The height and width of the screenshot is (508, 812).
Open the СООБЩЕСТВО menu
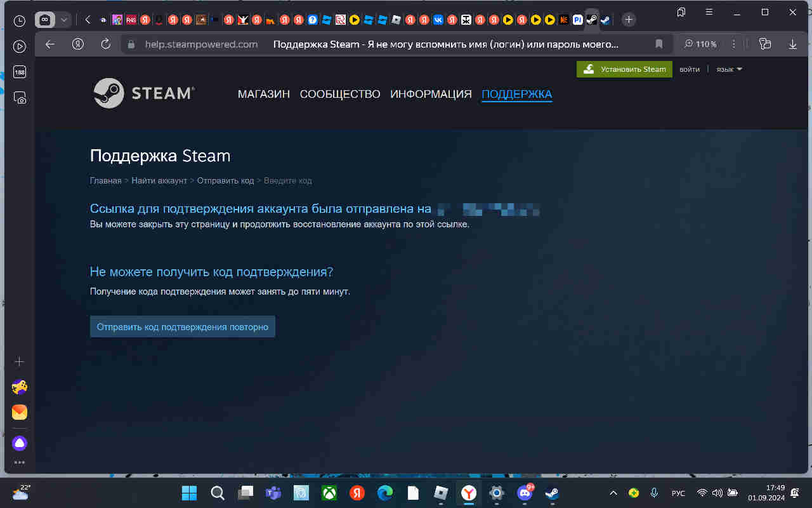point(340,94)
